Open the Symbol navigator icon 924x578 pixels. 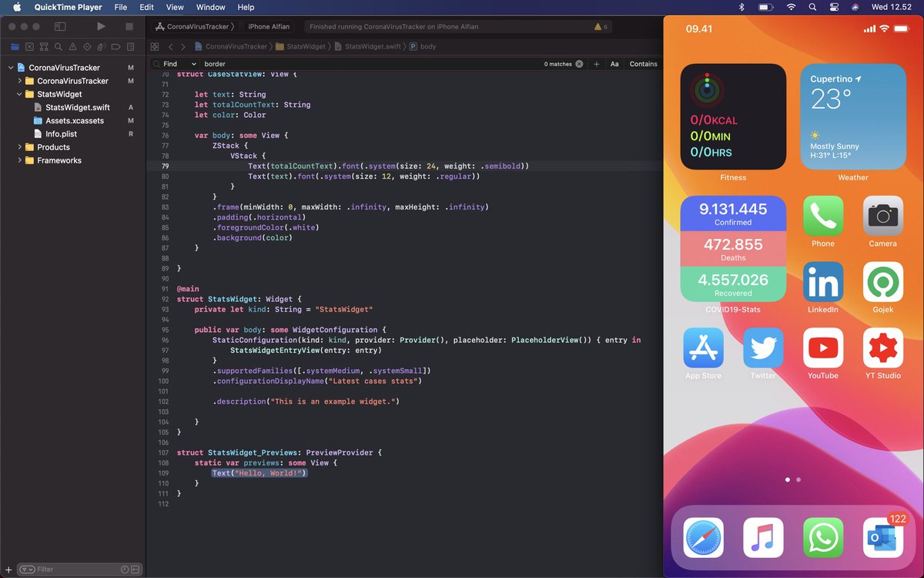click(45, 47)
